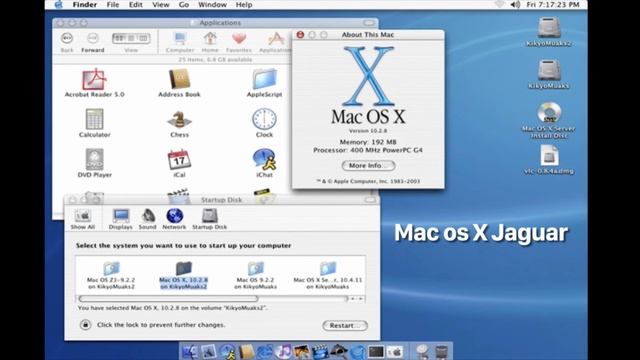Click the lock to prevent further changes
This screenshot has height=360, width=640.
click(85, 325)
